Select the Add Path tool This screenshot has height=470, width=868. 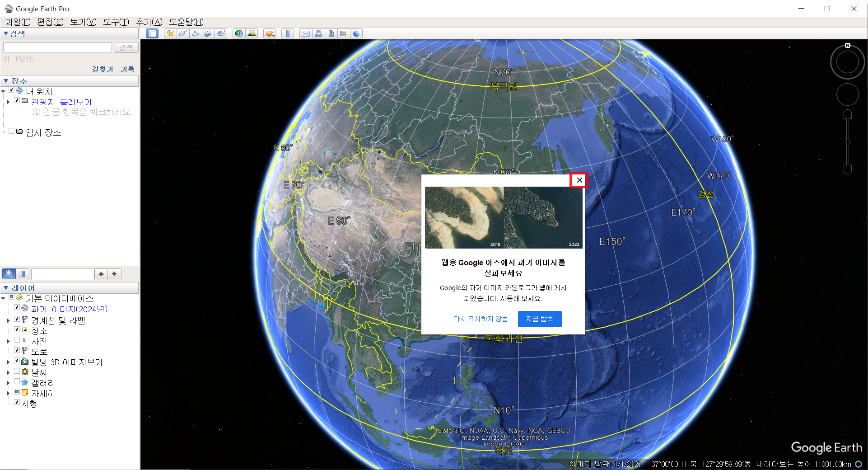[x=196, y=33]
